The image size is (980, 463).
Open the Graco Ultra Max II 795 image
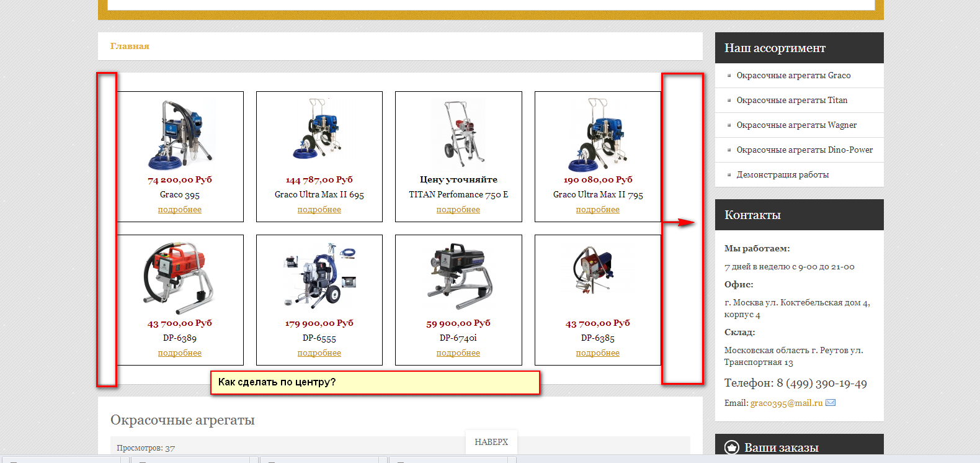click(598, 135)
